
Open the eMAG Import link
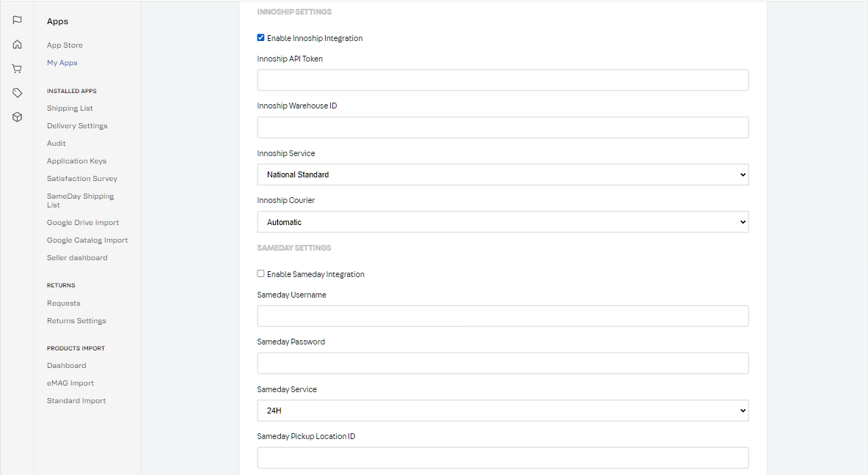point(70,383)
